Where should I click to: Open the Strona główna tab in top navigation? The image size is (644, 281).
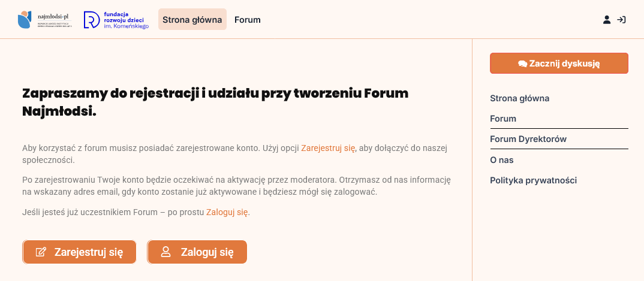click(x=192, y=20)
